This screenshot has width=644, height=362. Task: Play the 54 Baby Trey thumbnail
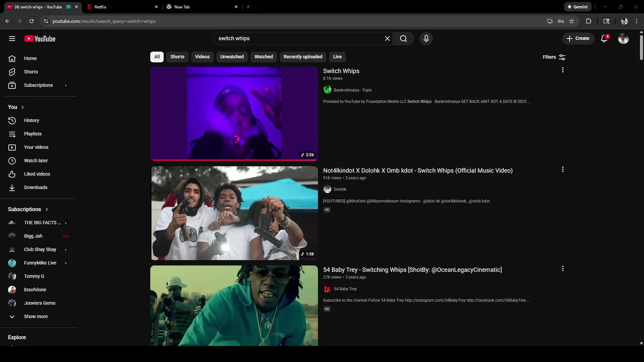[234, 306]
